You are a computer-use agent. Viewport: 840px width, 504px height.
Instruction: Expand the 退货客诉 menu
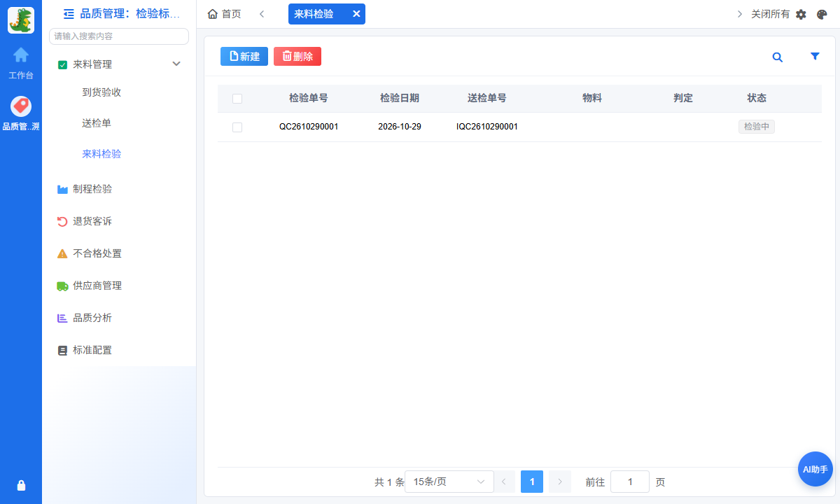(x=119, y=221)
